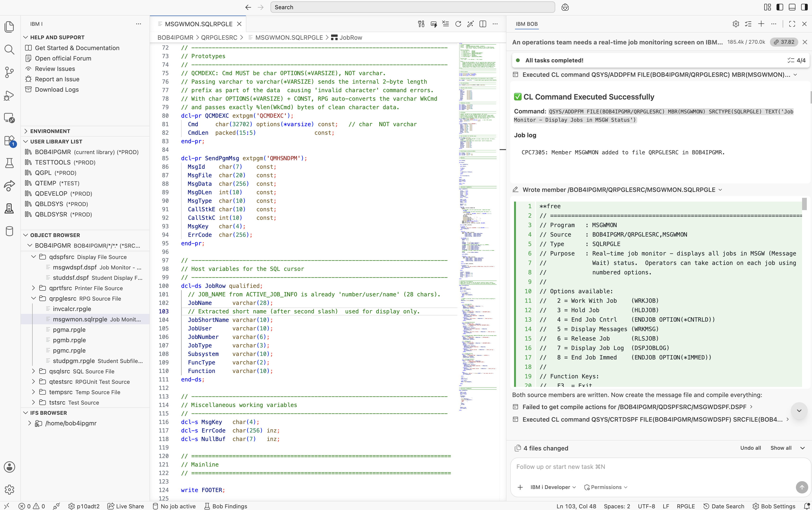Image resolution: width=812 pixels, height=510 pixels.
Task: Click QRPGLESRC in the breadcrumb
Action: tap(219, 37)
